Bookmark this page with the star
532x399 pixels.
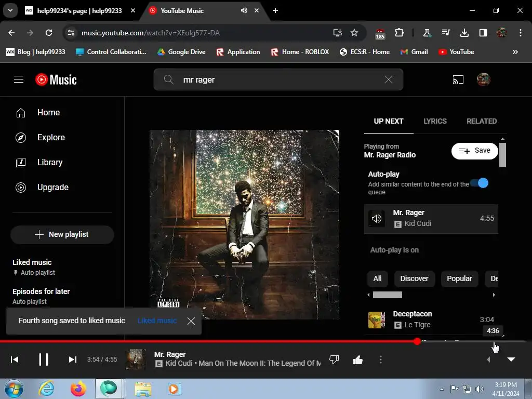(354, 33)
